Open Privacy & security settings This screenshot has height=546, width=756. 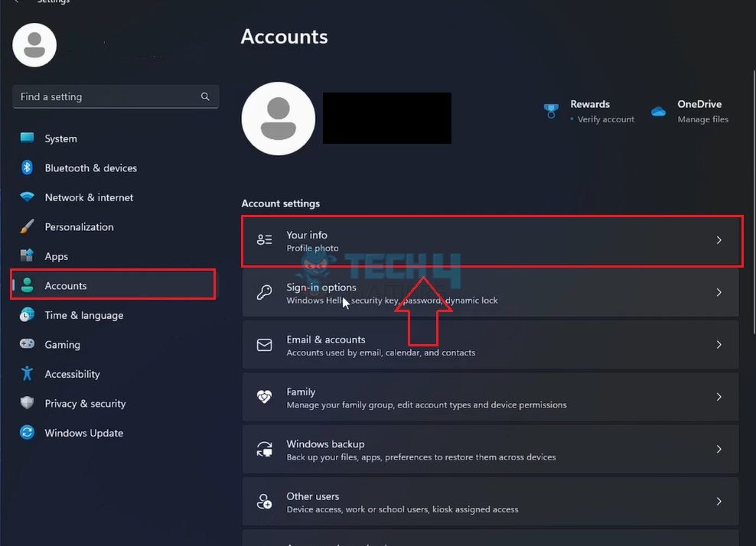[x=26, y=403]
